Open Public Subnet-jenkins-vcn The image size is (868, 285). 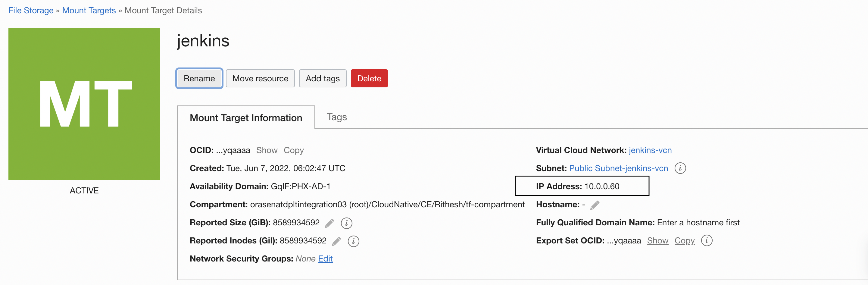(x=618, y=168)
